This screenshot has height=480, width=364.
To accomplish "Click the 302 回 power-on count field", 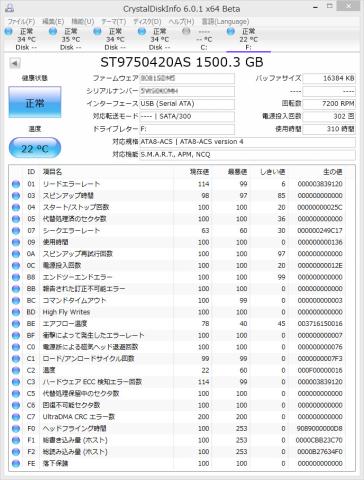I will click(329, 116).
